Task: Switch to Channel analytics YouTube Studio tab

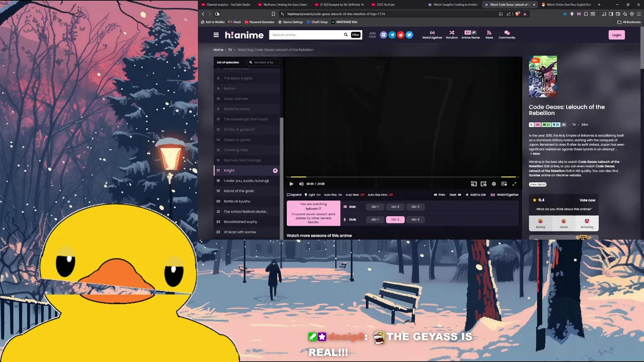Action: click(x=225, y=5)
